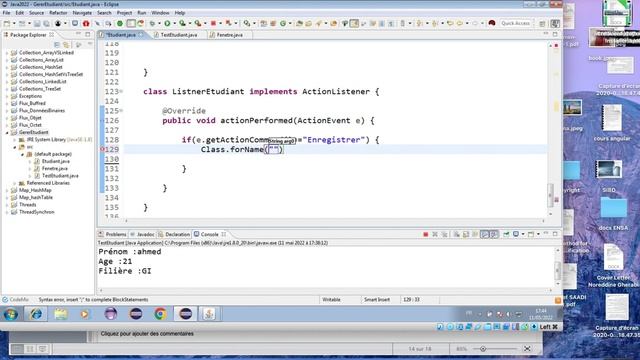
Task: Open Windows Explorer folder in taskbar
Action: pos(61,314)
